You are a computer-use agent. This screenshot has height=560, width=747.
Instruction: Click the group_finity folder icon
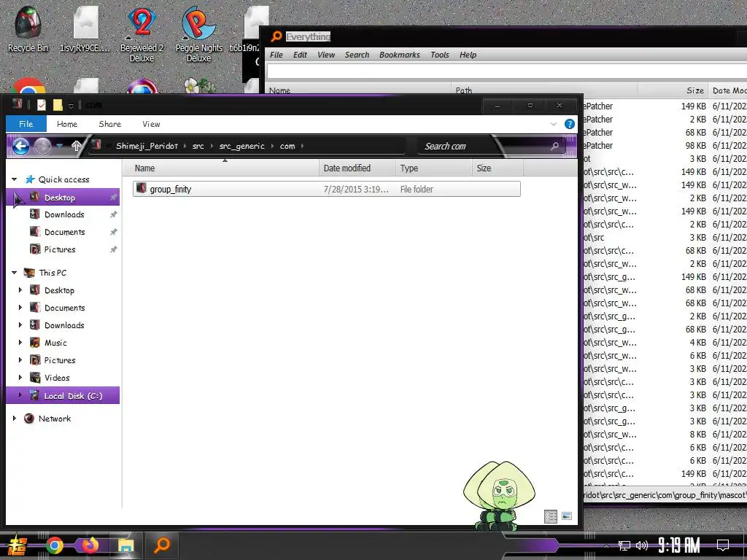(x=141, y=189)
